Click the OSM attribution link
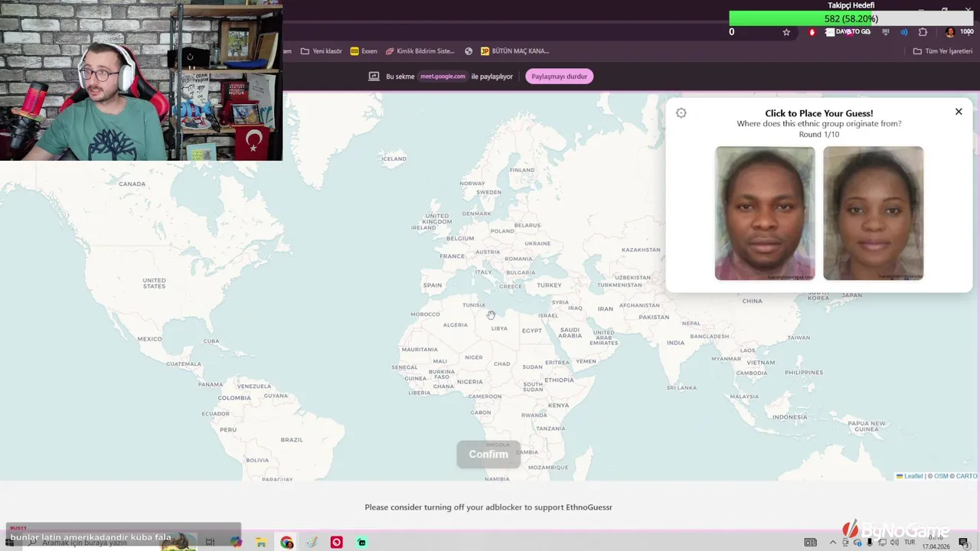980x551 pixels. tap(941, 476)
